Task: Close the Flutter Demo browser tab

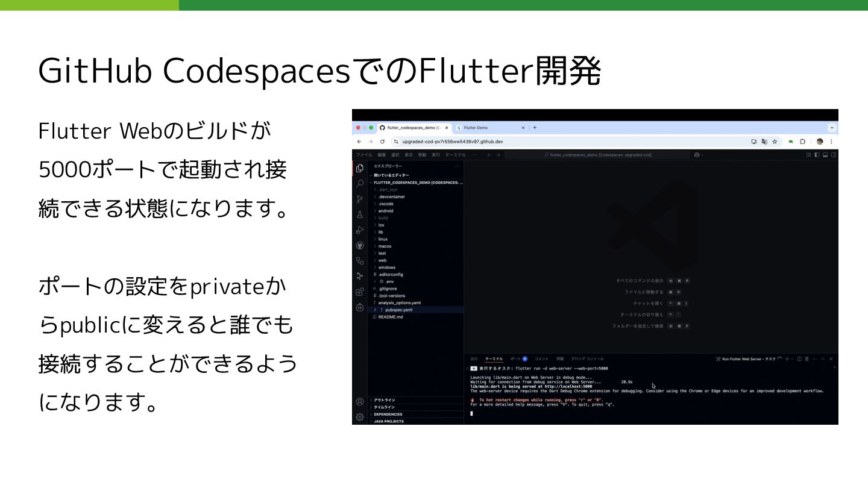Action: [x=523, y=128]
